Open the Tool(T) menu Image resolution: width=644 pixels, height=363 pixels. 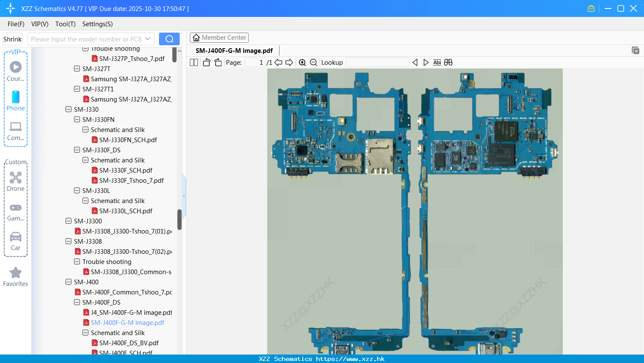pyautogui.click(x=66, y=24)
